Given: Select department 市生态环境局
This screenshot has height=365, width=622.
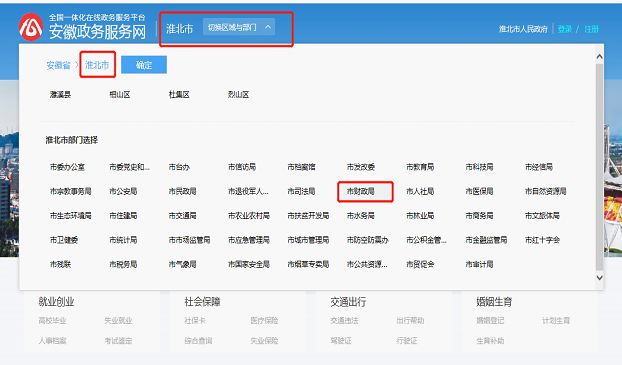Looking at the screenshot, I should 71,215.
